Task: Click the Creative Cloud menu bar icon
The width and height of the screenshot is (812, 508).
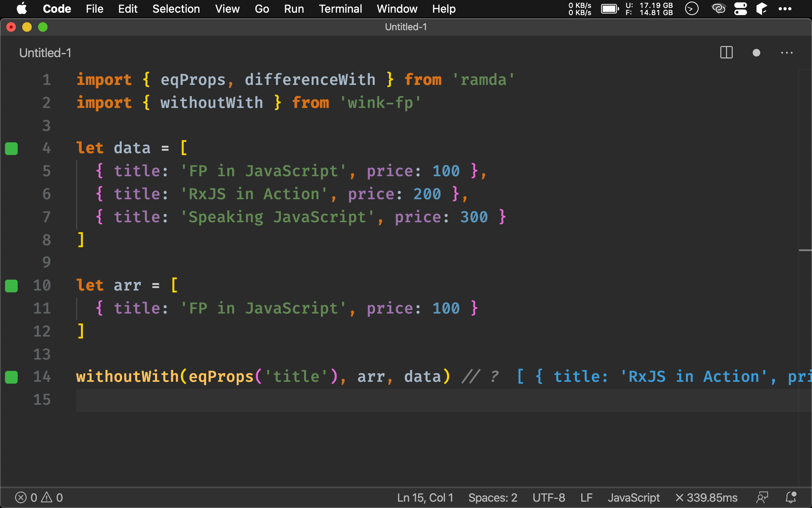Action: click(718, 8)
